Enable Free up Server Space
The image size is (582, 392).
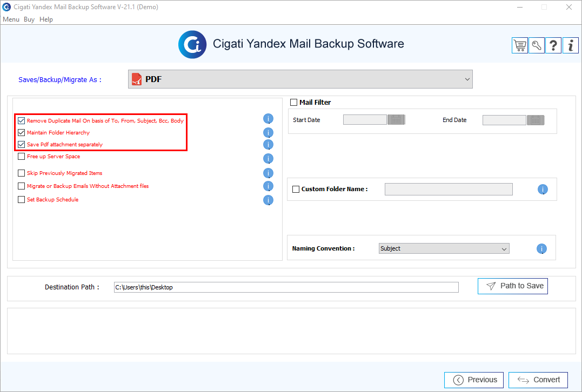click(22, 156)
